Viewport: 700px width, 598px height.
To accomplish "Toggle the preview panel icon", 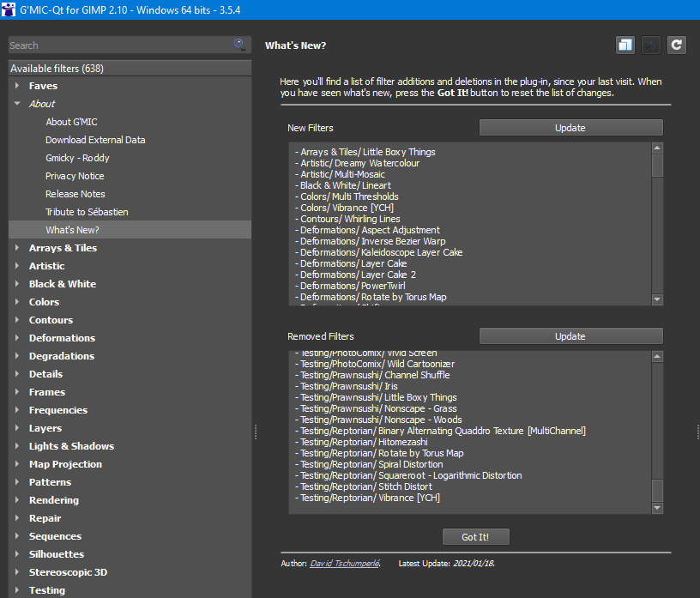I will 625,45.
